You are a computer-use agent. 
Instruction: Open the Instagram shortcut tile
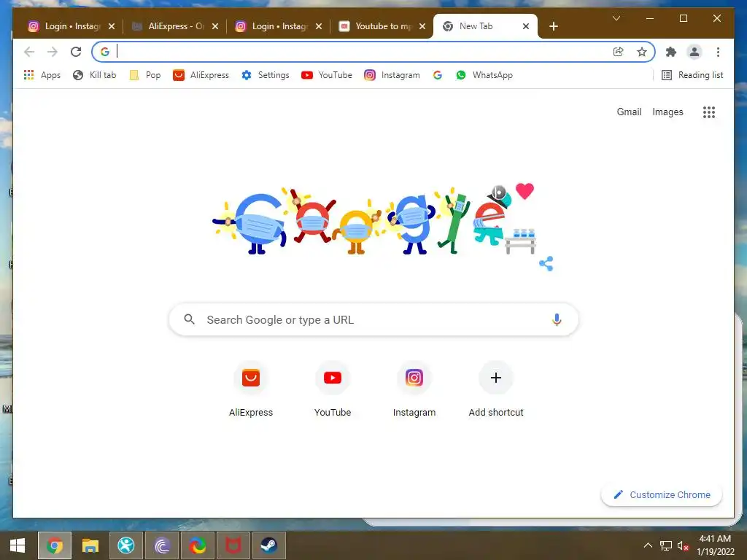414,390
